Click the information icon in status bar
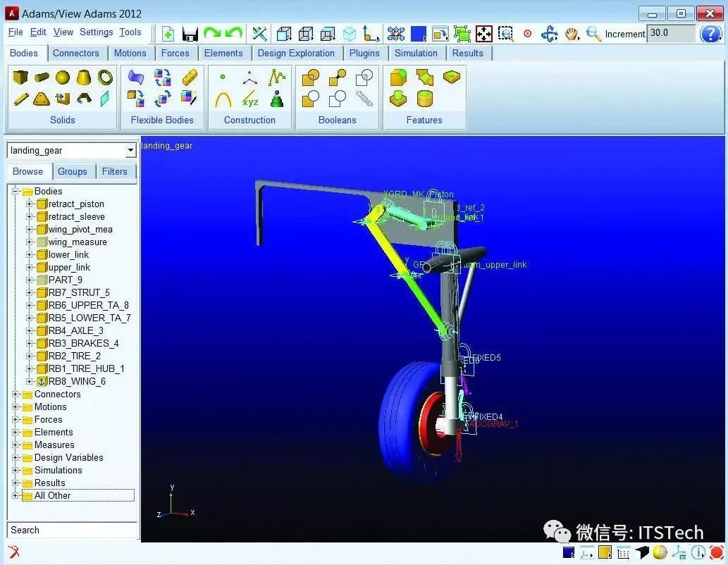 pos(698,552)
